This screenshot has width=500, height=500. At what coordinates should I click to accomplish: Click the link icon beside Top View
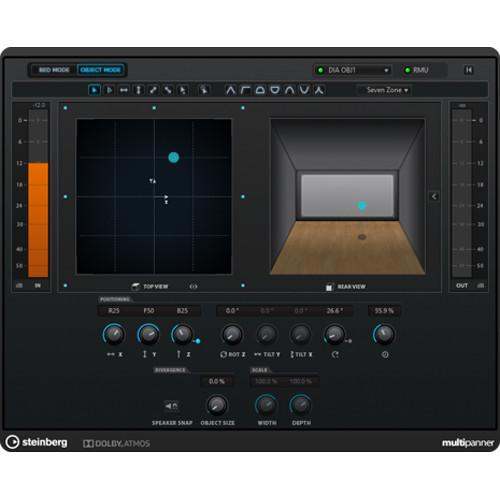[x=193, y=286]
